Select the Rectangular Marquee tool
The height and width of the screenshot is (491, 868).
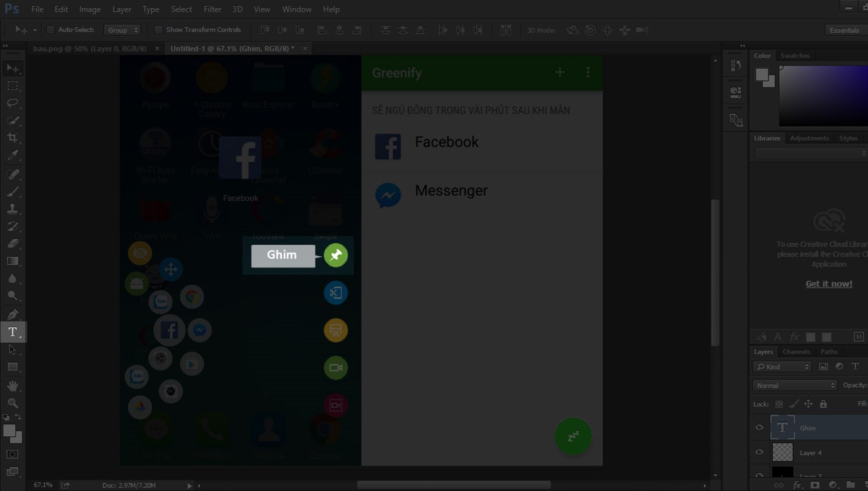pyautogui.click(x=13, y=85)
